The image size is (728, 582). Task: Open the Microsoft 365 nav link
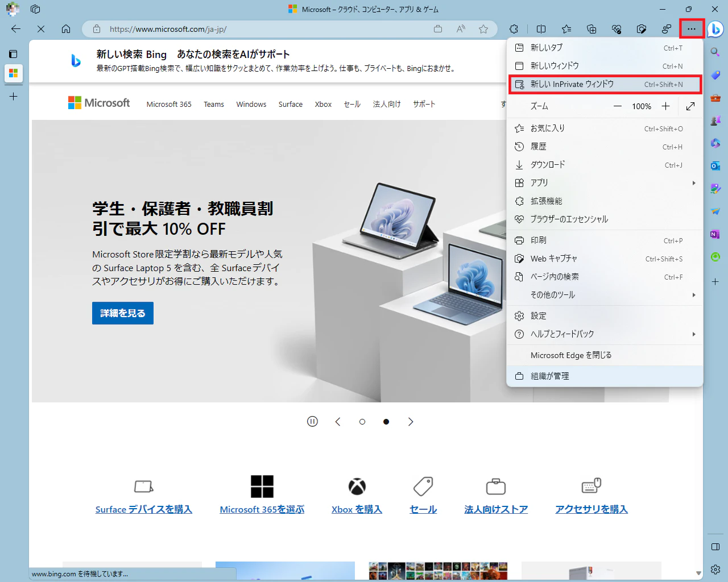point(169,104)
